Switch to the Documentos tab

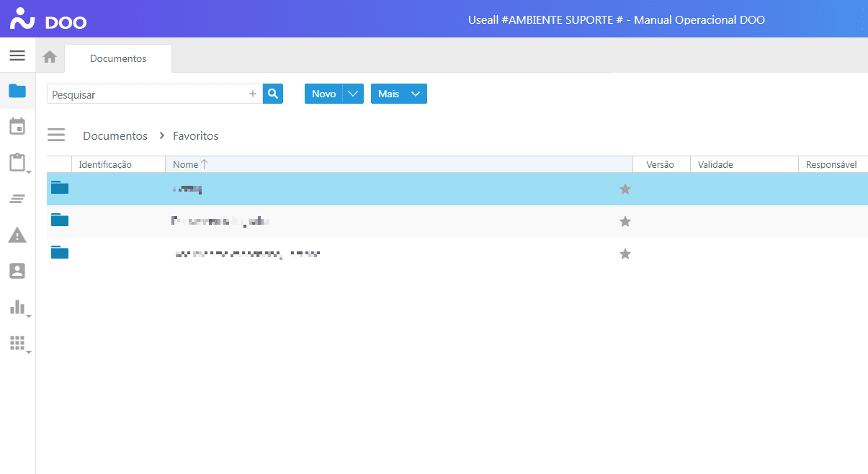(118, 58)
